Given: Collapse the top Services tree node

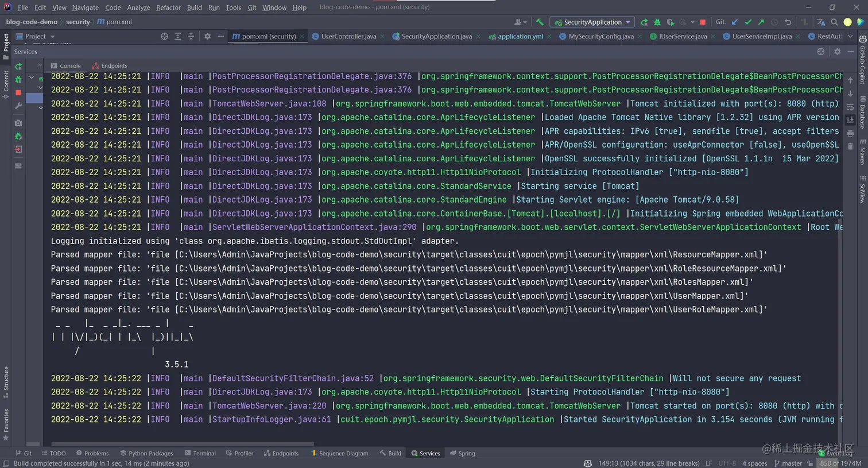Looking at the screenshot, I should click(x=32, y=78).
